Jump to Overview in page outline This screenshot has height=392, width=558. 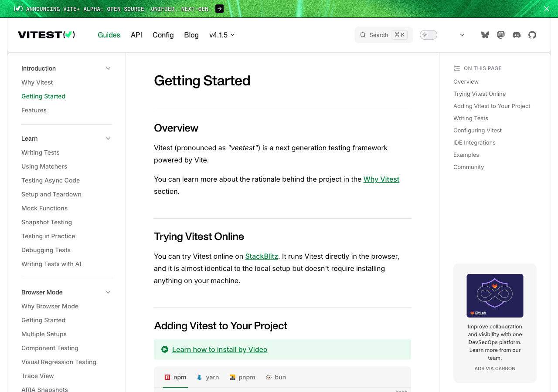click(466, 81)
